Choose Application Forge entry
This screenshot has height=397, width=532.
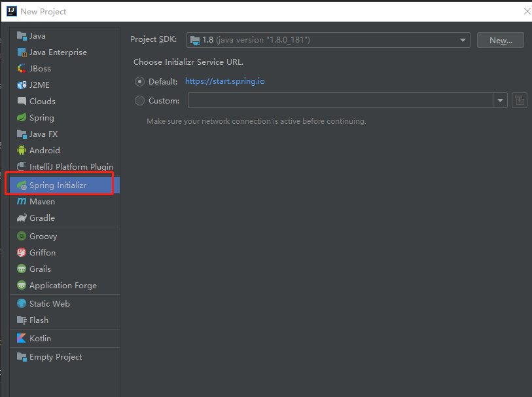pyautogui.click(x=65, y=285)
